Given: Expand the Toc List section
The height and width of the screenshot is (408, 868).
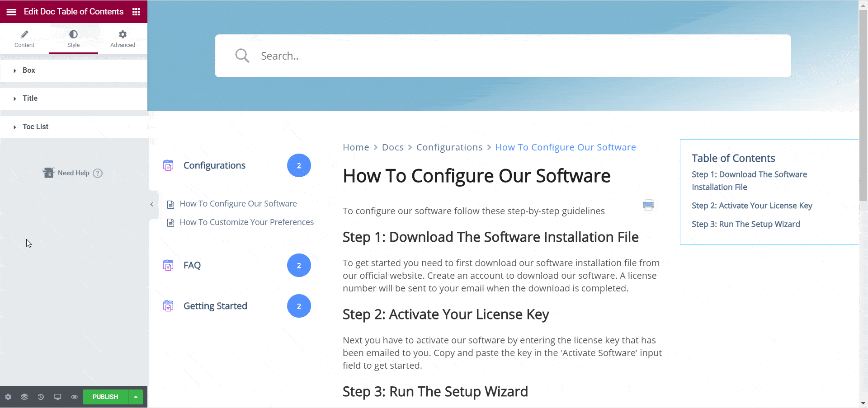Looking at the screenshot, I should tap(35, 127).
